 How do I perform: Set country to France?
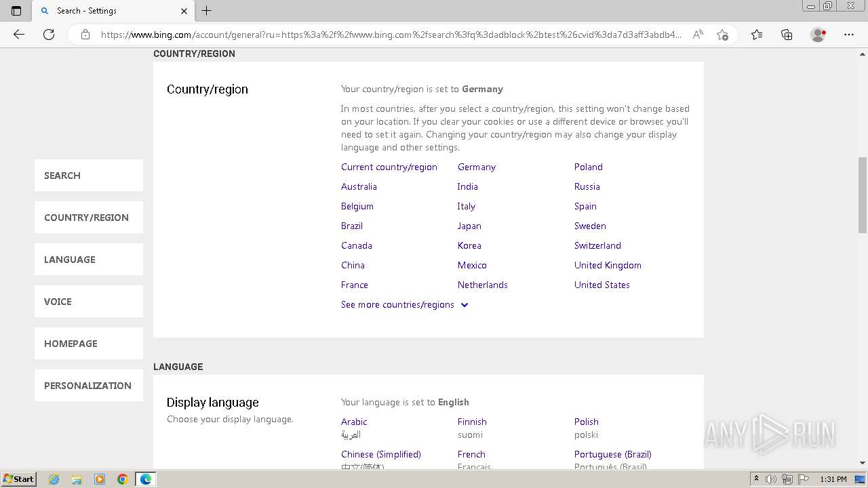click(x=355, y=285)
